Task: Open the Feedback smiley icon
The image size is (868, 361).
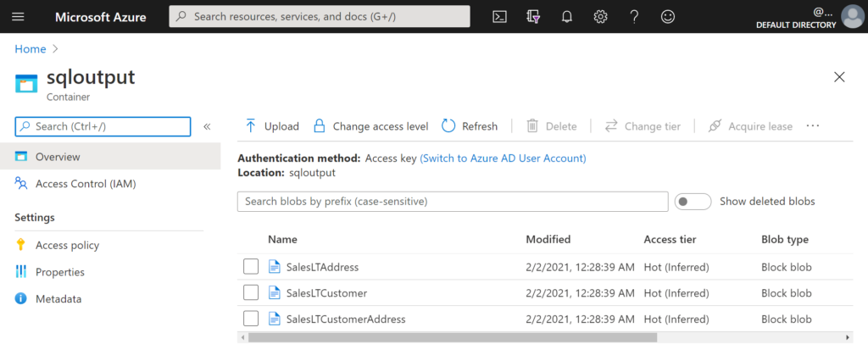Action: pos(668,17)
